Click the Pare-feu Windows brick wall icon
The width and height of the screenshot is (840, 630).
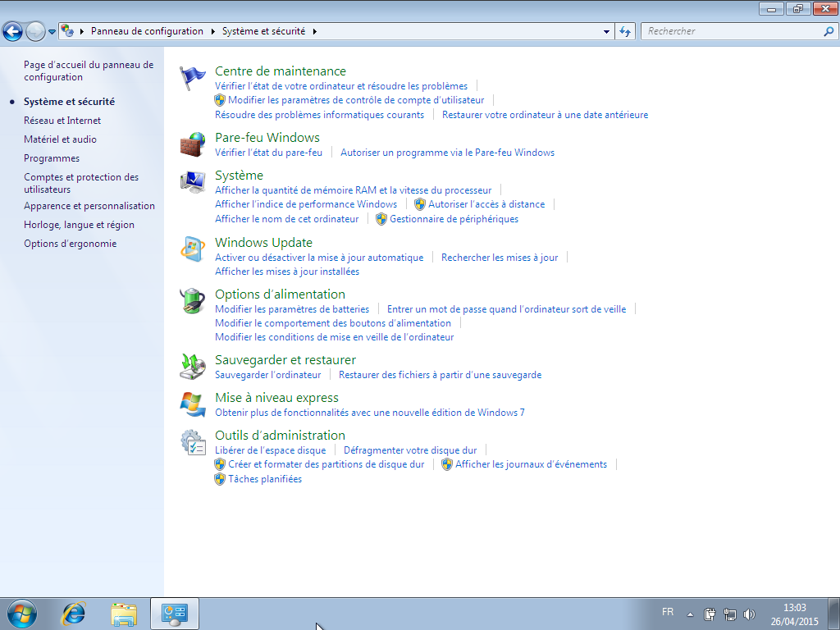coord(192,144)
